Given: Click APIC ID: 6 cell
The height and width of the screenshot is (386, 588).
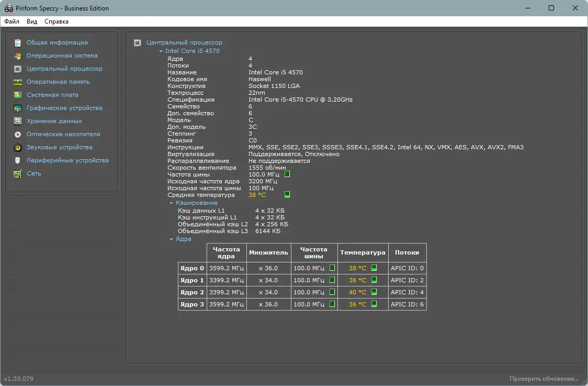Looking at the screenshot, I should coord(407,304).
